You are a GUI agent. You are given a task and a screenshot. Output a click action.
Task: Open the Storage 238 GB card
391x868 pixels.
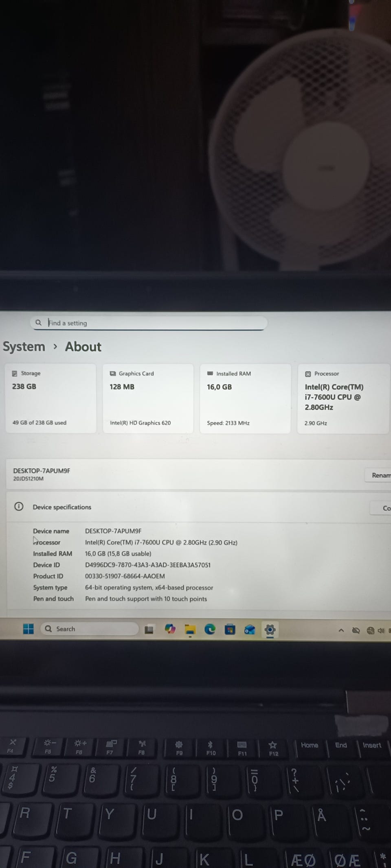pyautogui.click(x=51, y=398)
